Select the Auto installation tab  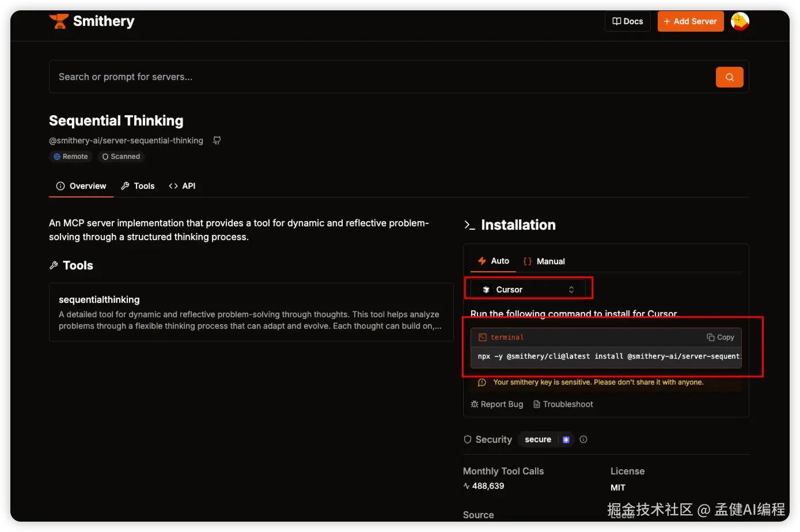pos(494,261)
